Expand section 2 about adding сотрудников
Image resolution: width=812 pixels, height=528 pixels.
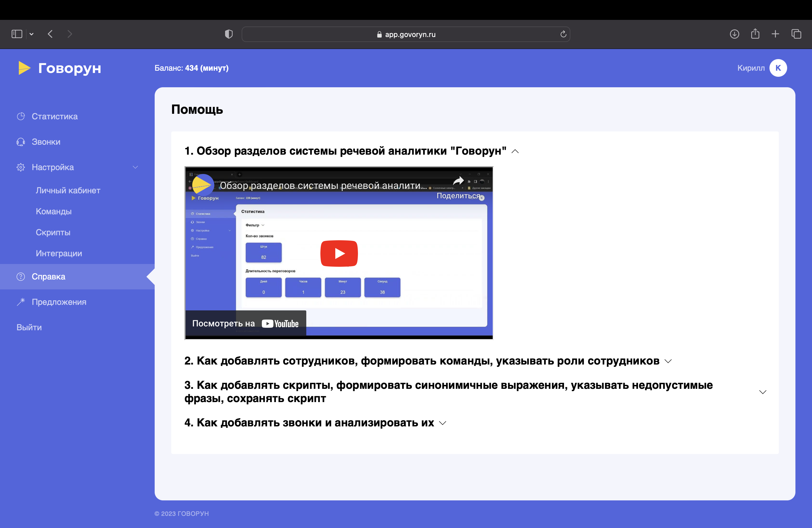coord(668,361)
